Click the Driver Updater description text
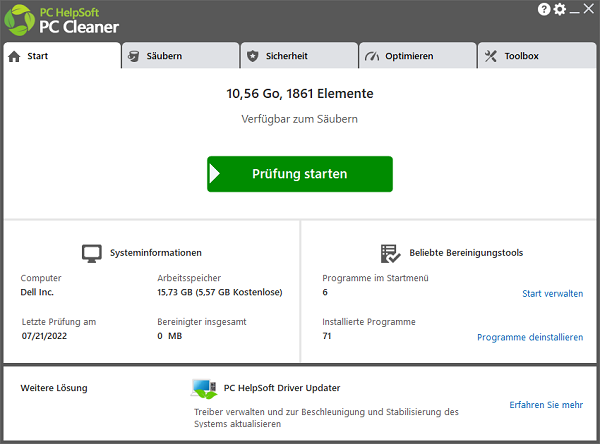Image resolution: width=600 pixels, height=444 pixels. tap(326, 418)
